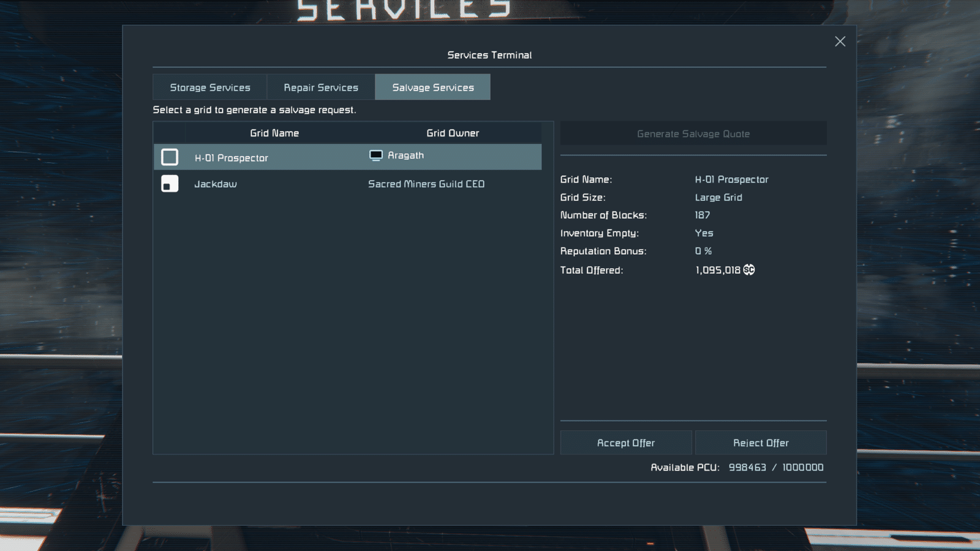Click the H-01 Prospector value in details
The image size is (980, 551).
click(x=731, y=179)
